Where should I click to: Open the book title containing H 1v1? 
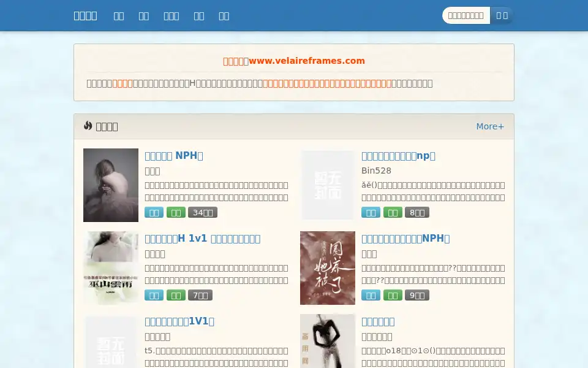click(203, 239)
